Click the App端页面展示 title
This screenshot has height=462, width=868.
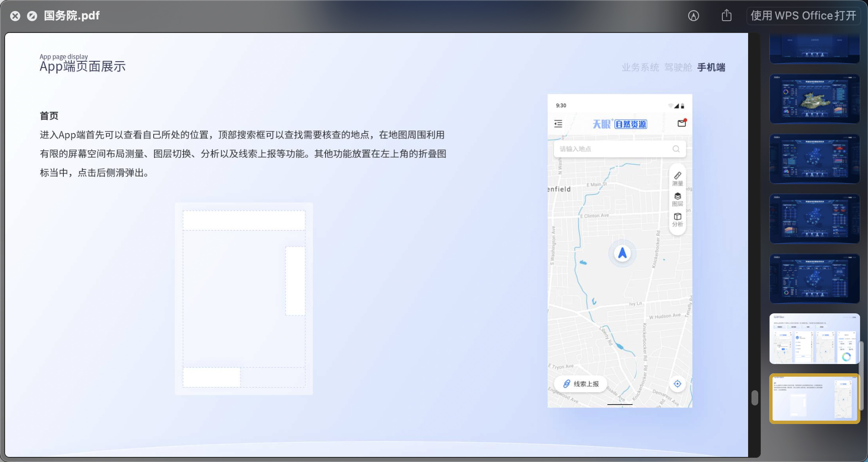(x=83, y=67)
